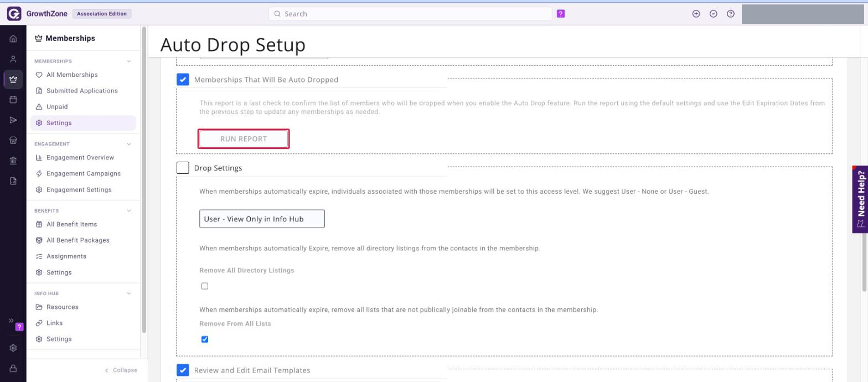
Task: Expand the left rail with double-chevron icon
Action: point(11,321)
